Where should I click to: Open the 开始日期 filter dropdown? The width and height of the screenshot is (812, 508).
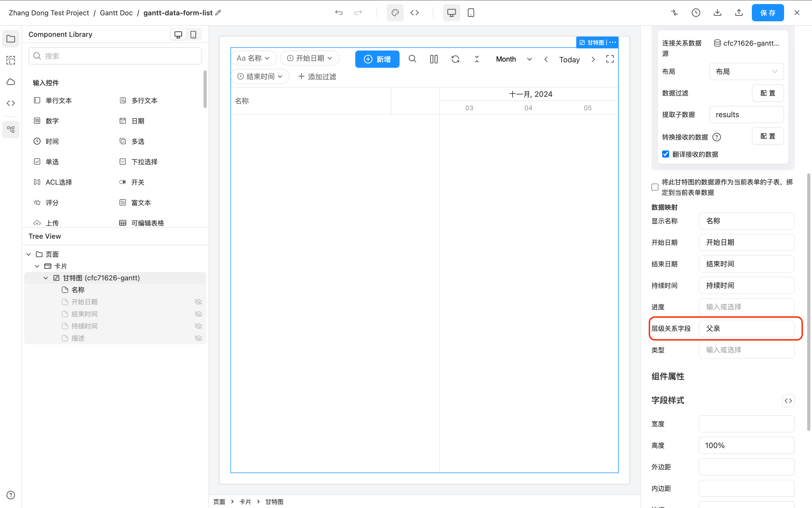[310, 58]
